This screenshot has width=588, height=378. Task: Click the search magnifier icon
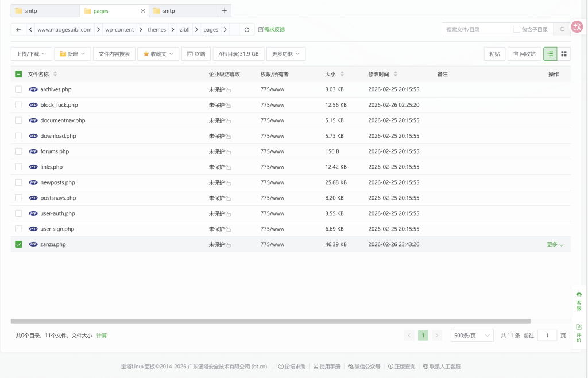tap(562, 29)
